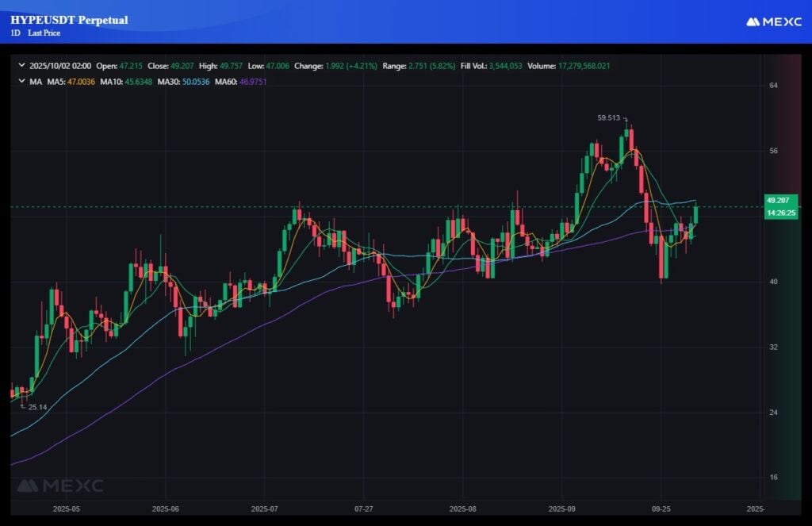Screen dimensions: 812x526
Task: Click the MEXC logo in the header
Action: tap(774, 22)
